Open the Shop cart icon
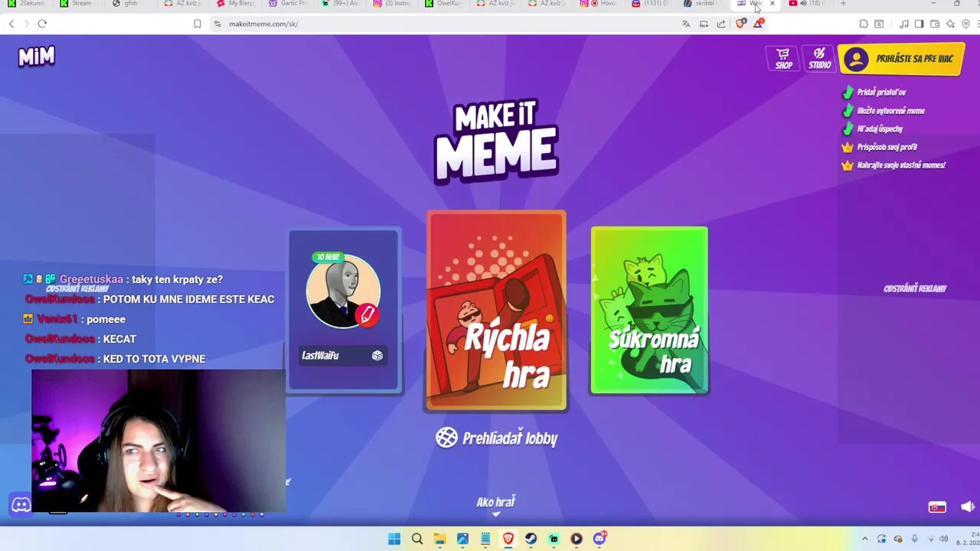 (783, 58)
